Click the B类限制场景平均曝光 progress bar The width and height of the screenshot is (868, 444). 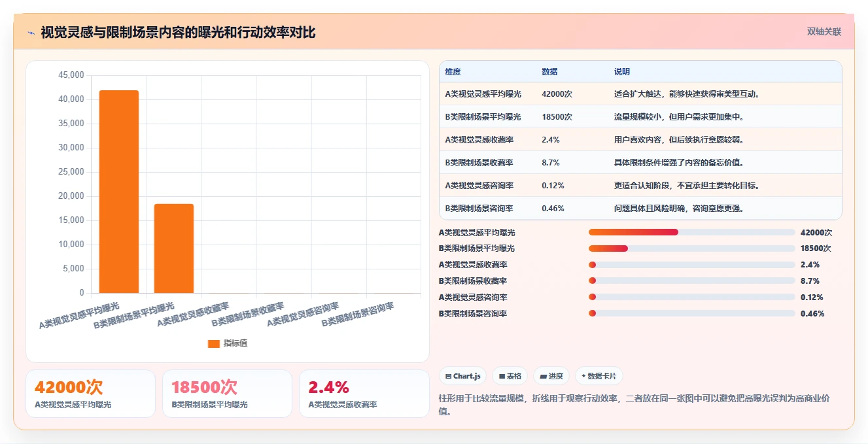pos(692,248)
